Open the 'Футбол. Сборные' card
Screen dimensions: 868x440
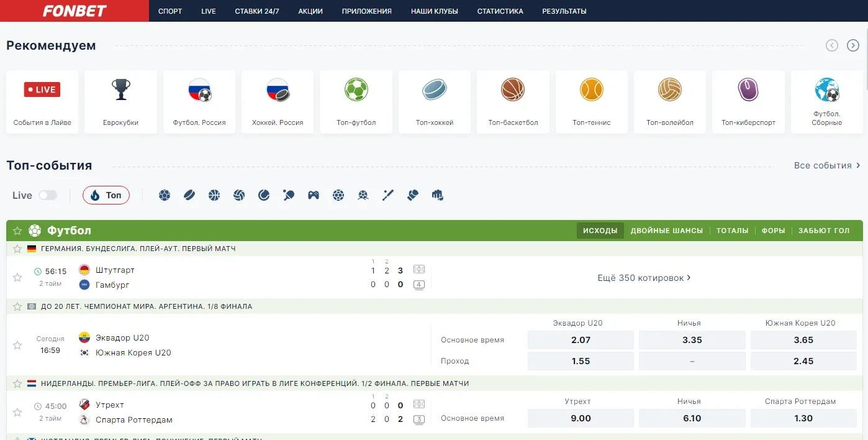827,101
